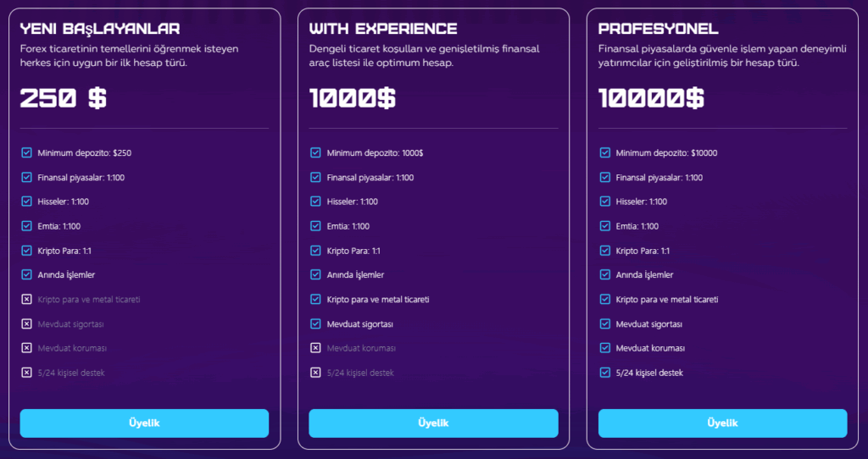
Task: Click the 10000$ price text
Action: click(x=652, y=98)
